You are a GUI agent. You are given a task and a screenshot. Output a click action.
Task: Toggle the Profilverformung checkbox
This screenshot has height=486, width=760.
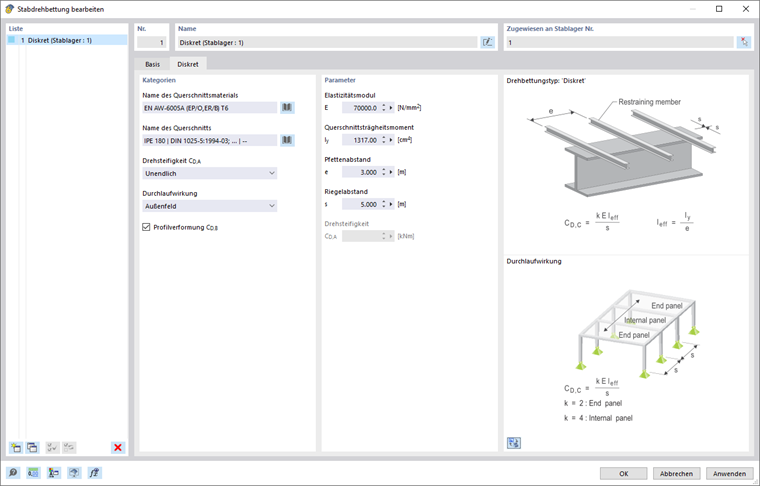pyautogui.click(x=146, y=227)
